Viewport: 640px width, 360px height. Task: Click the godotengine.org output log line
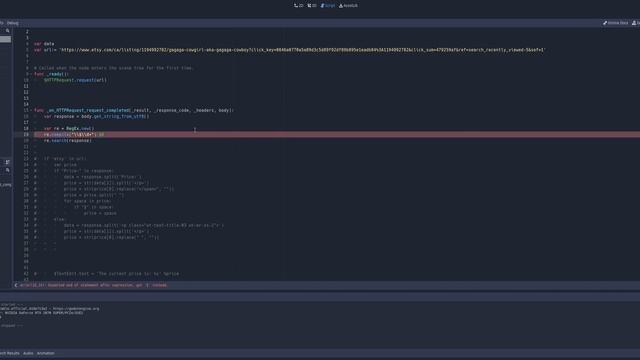click(50, 309)
